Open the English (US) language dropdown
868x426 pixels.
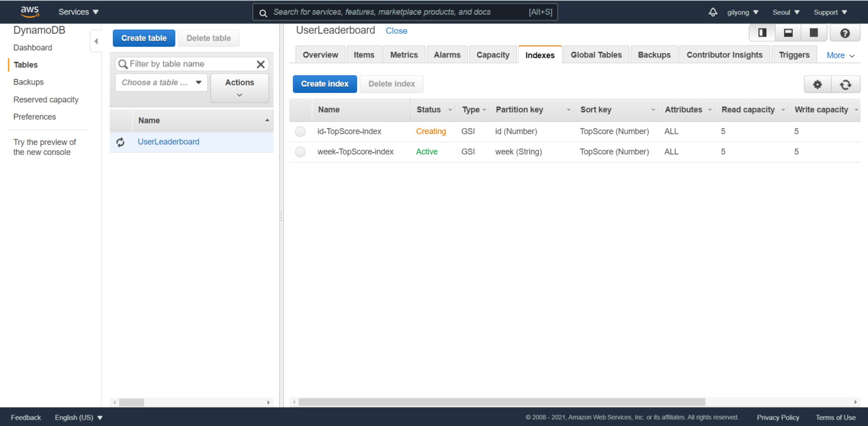pyautogui.click(x=79, y=417)
